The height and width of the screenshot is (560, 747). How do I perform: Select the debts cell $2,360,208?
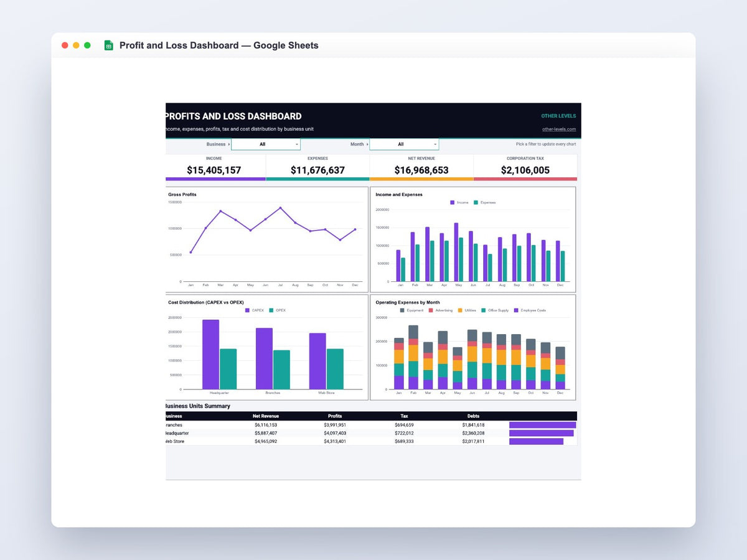tap(473, 433)
